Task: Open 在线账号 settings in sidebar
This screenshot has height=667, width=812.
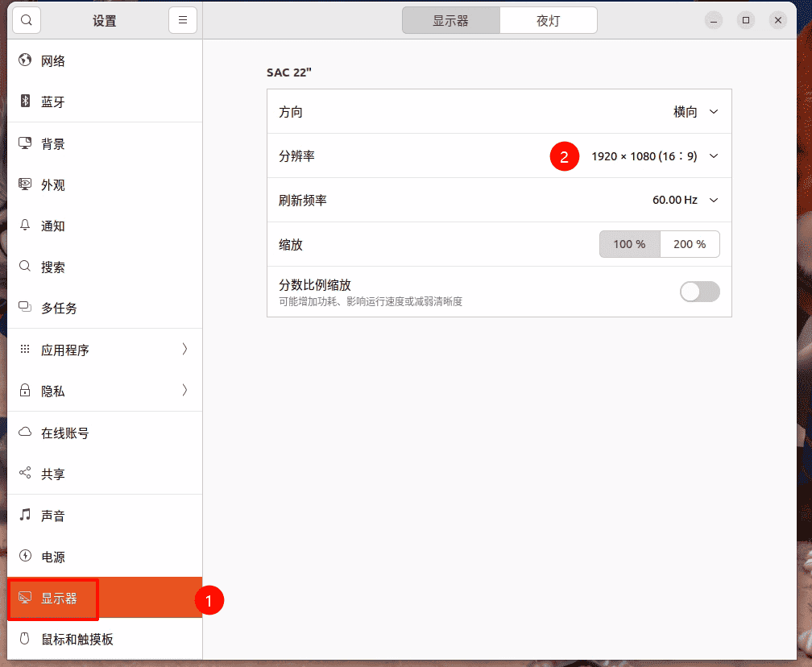Action: point(105,433)
